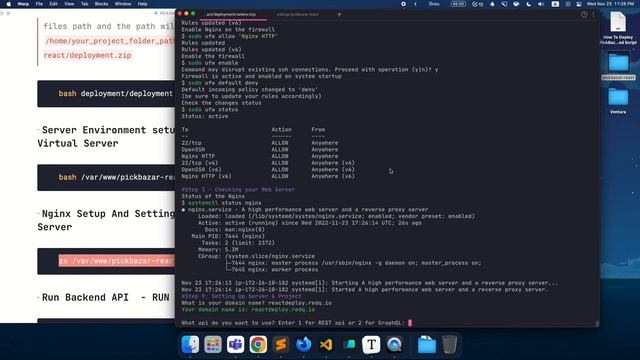Click the highlighted /var/www/pickbazar-react code line
Image resolution: width=640 pixels, height=360 pixels.
coord(117,261)
